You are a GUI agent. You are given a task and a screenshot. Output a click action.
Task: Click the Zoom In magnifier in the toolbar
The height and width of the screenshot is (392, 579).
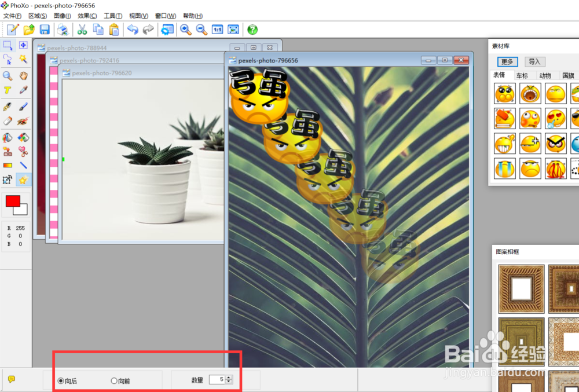186,30
